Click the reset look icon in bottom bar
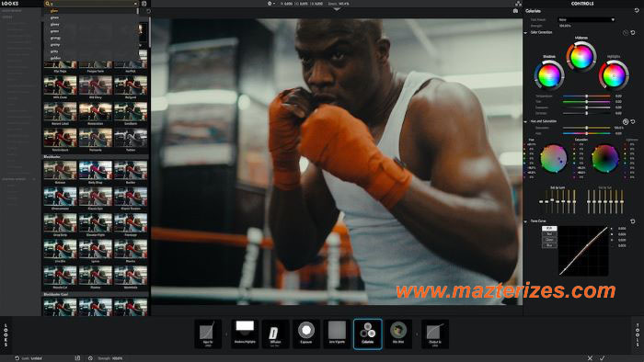This screenshot has width=644, height=362. coord(17,358)
